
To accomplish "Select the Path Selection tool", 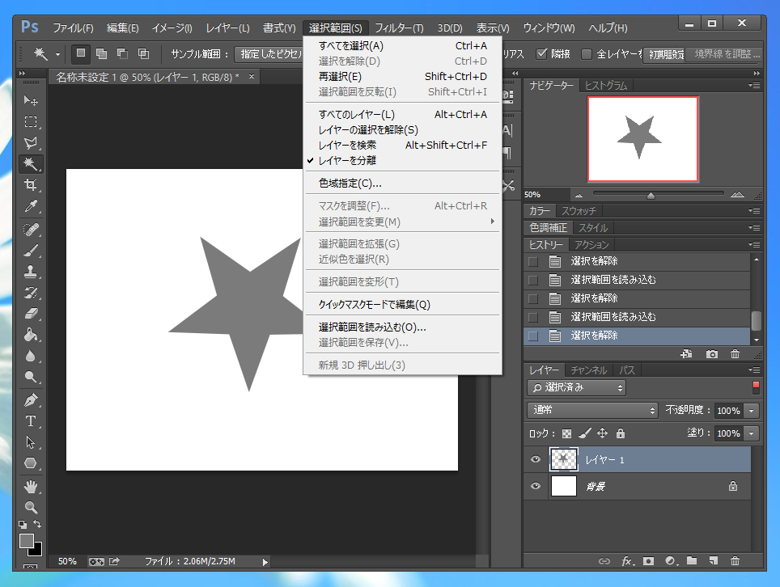I will tap(30, 442).
